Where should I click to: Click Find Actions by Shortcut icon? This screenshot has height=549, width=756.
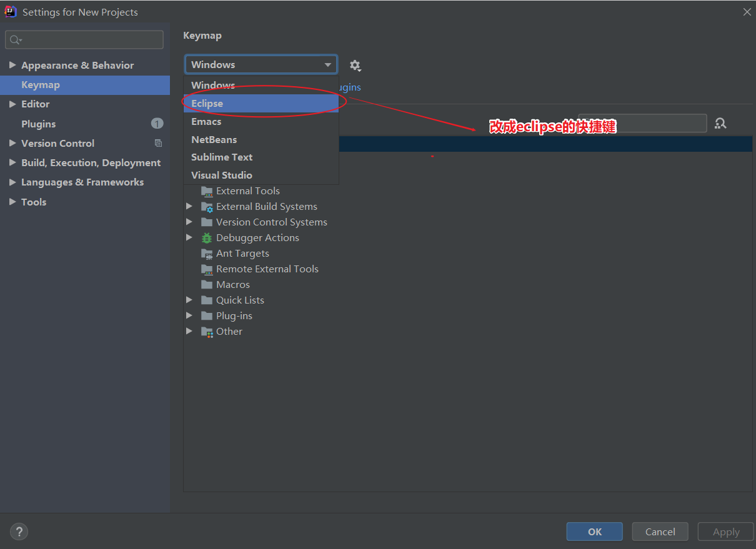pyautogui.click(x=720, y=124)
